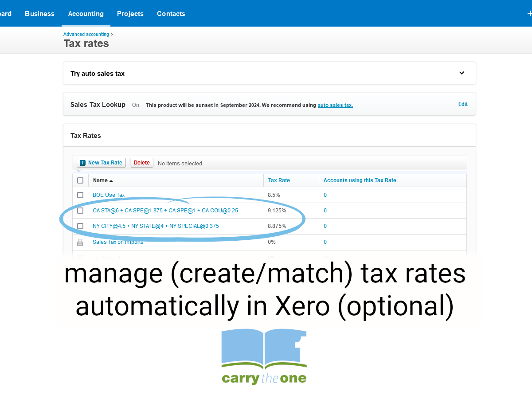
Task: Click the plus icon on New Tax Rate button
Action: point(82,163)
